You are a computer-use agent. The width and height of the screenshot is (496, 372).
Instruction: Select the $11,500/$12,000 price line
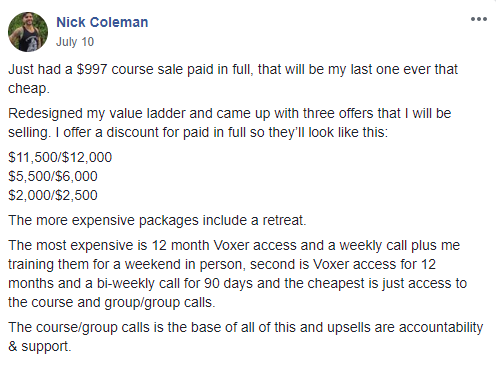coord(60,157)
